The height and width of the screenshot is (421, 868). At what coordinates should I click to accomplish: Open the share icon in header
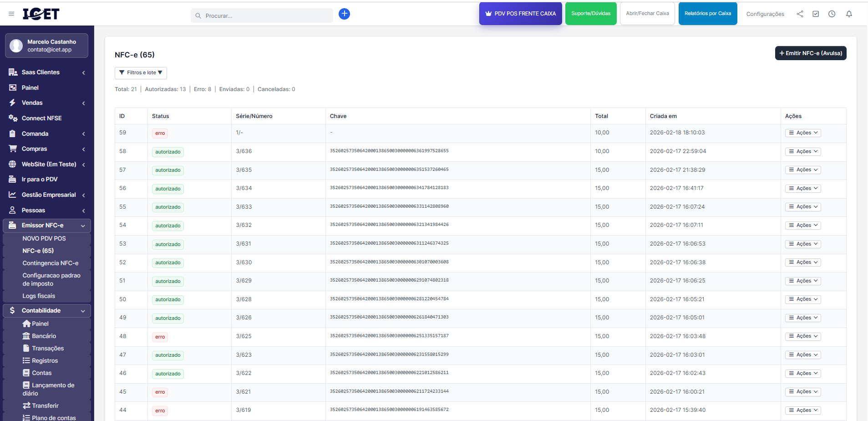coord(800,14)
